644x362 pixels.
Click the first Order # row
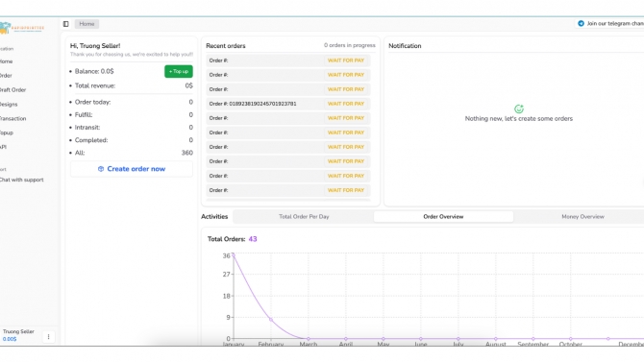pos(288,60)
